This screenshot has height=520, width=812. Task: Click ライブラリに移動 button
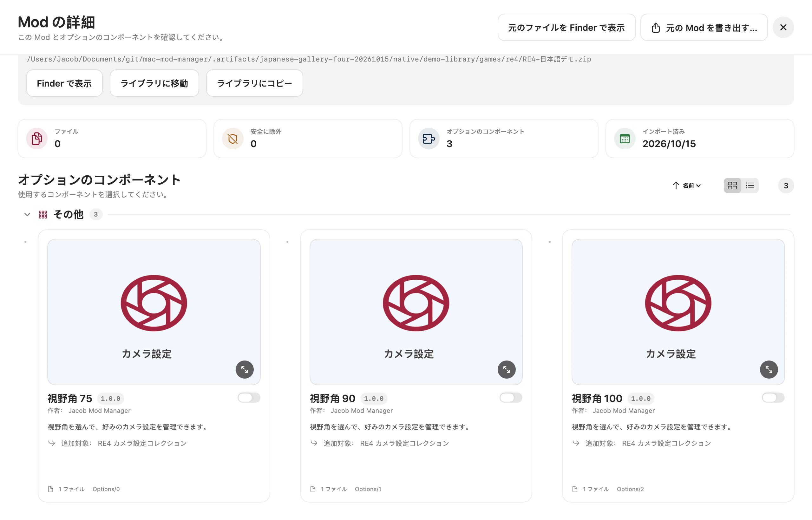154,83
